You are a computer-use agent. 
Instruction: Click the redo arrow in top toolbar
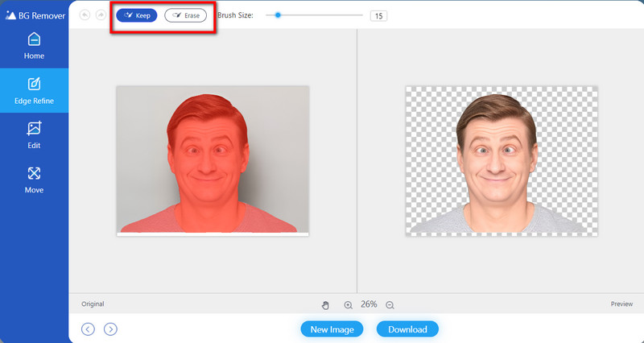click(x=101, y=15)
